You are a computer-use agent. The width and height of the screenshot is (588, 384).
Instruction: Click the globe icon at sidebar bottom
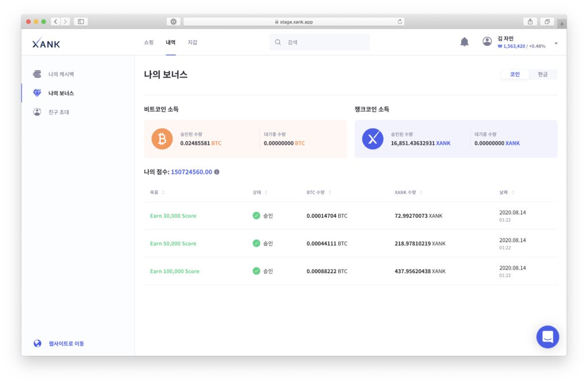tap(37, 343)
